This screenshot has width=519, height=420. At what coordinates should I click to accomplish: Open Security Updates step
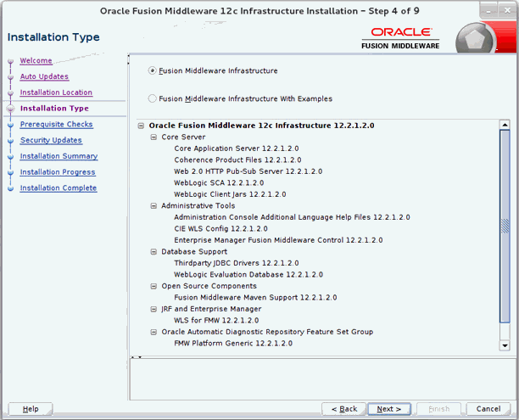point(51,140)
